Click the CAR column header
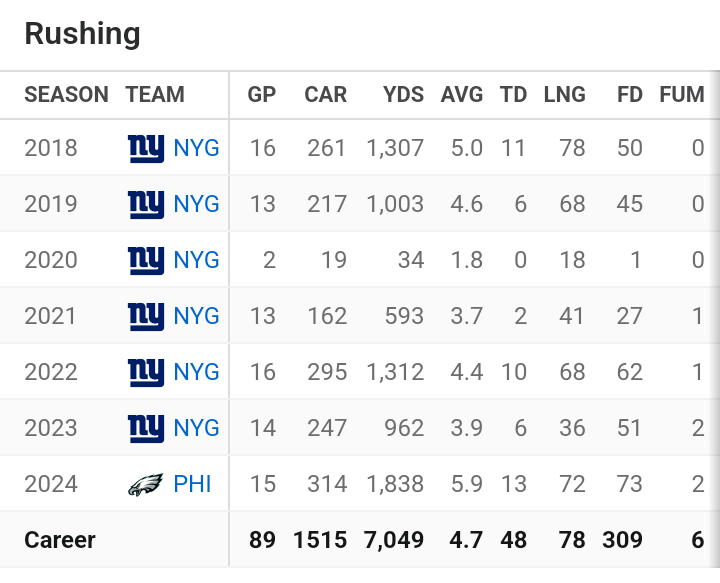 (x=325, y=95)
